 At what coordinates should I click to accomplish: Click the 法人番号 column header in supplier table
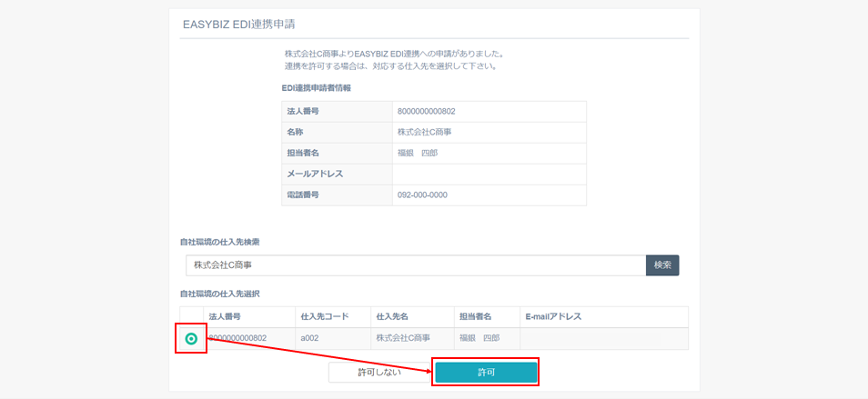[x=226, y=317]
